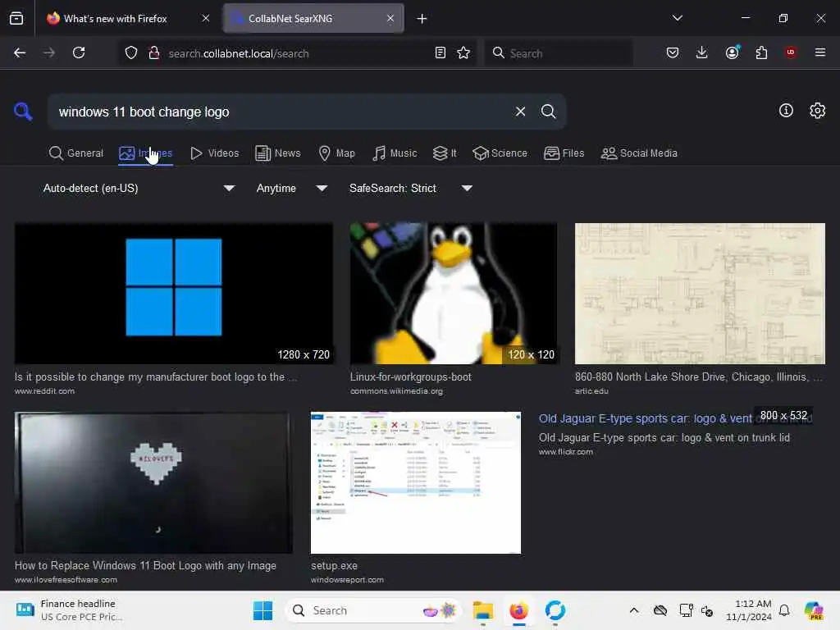The image size is (840, 630).
Task: Open the Firefox View icon beside the tabs
Action: click(16, 18)
